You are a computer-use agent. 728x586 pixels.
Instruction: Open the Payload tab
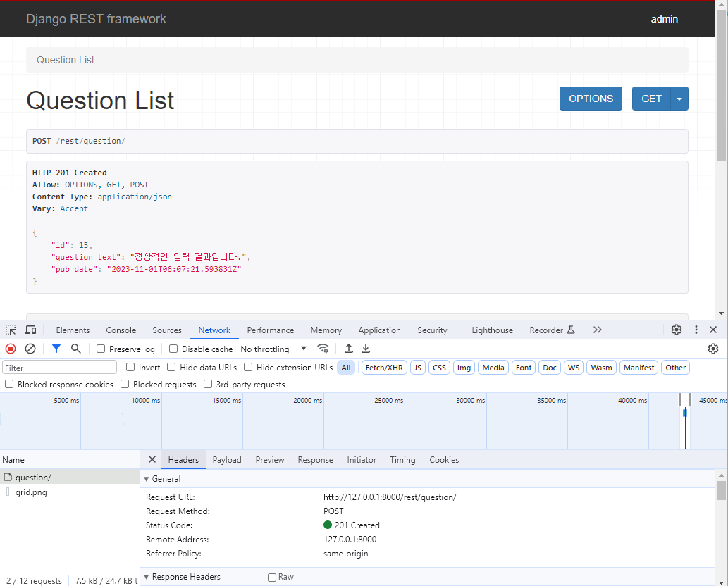[227, 460]
